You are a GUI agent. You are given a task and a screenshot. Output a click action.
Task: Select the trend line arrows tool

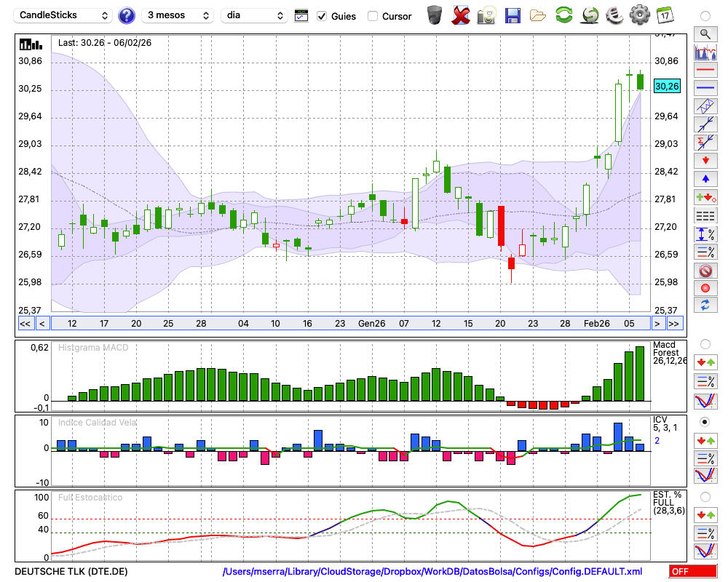point(705,124)
